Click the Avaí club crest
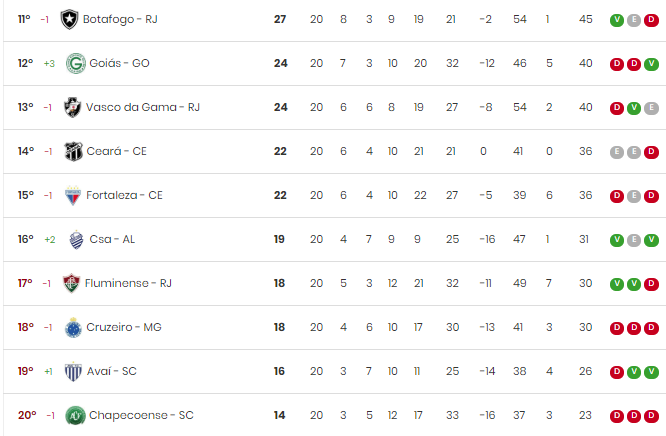Screen dimensions: 666x436 [73, 371]
